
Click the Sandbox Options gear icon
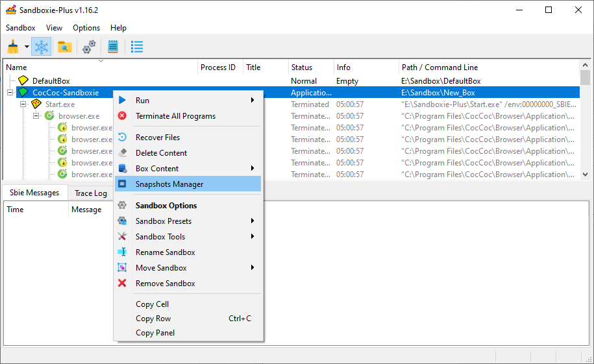pyautogui.click(x=122, y=205)
